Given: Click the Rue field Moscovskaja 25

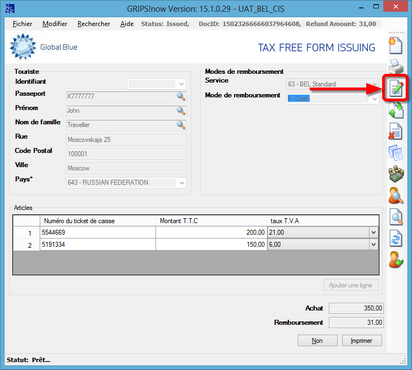Looking at the screenshot, I should coord(126,140).
